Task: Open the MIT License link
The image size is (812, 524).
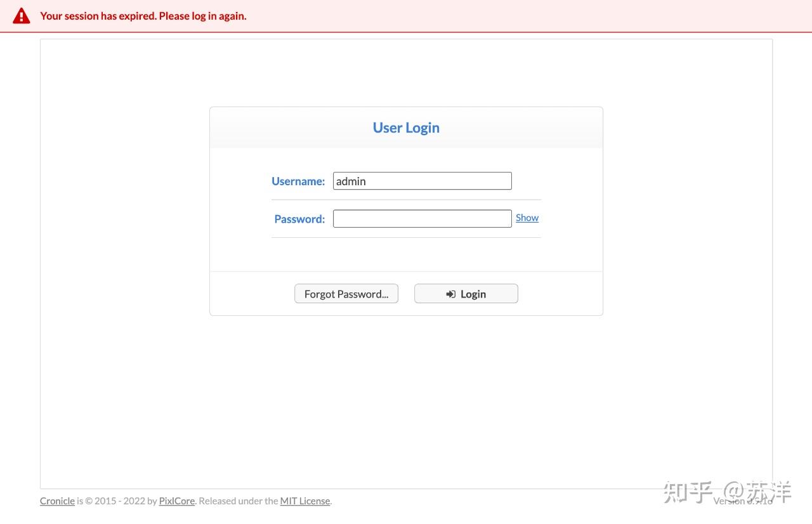Action: 305,501
